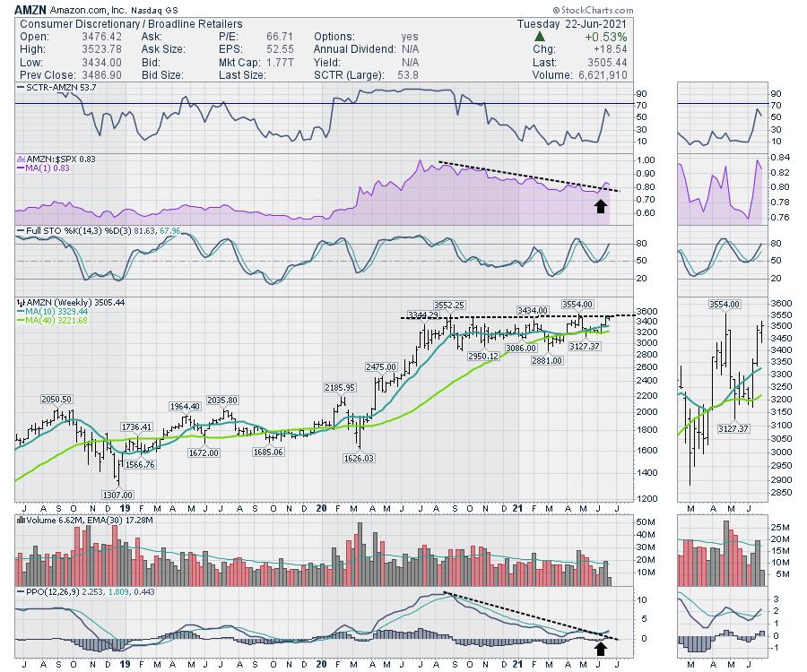Click the High value 3523.78
This screenshot has height=672, width=807.
coord(101,49)
